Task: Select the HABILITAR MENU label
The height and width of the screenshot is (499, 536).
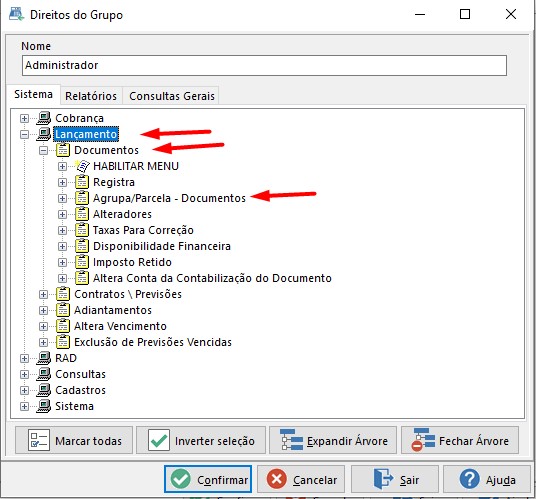Action: pyautogui.click(x=136, y=166)
